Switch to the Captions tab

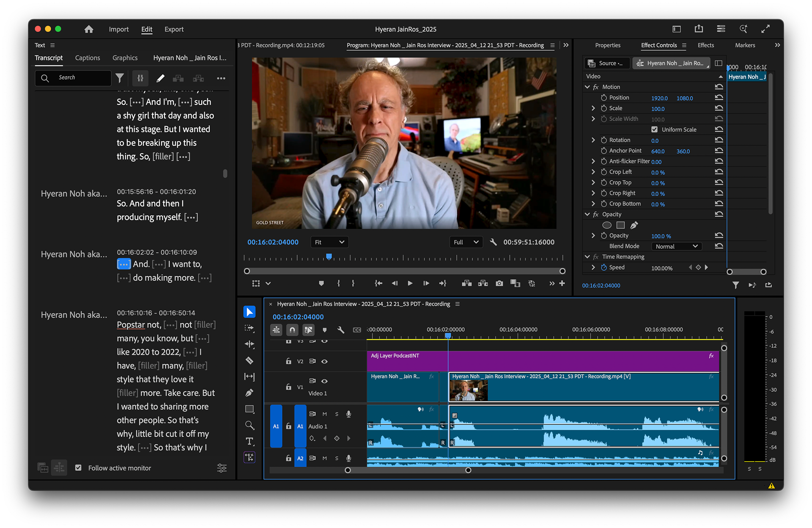point(88,58)
